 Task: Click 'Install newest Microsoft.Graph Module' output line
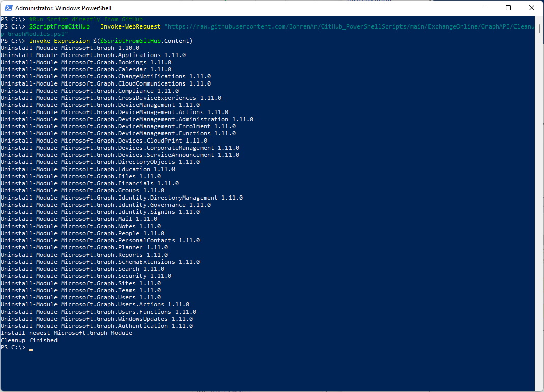click(66, 332)
